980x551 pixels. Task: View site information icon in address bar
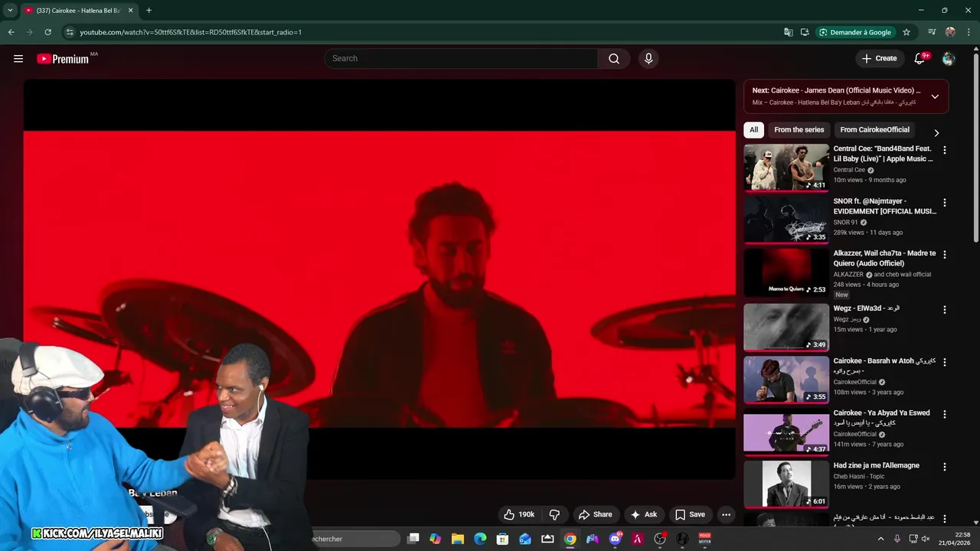coord(70,32)
